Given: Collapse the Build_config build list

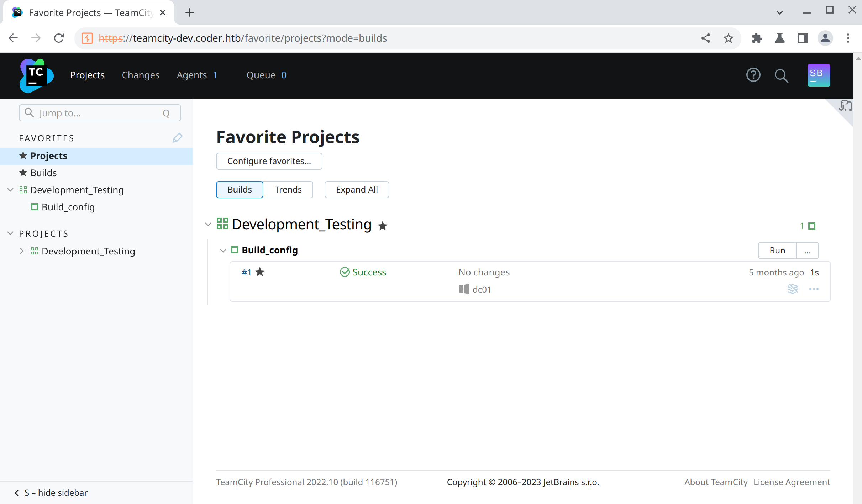Looking at the screenshot, I should pyautogui.click(x=223, y=251).
